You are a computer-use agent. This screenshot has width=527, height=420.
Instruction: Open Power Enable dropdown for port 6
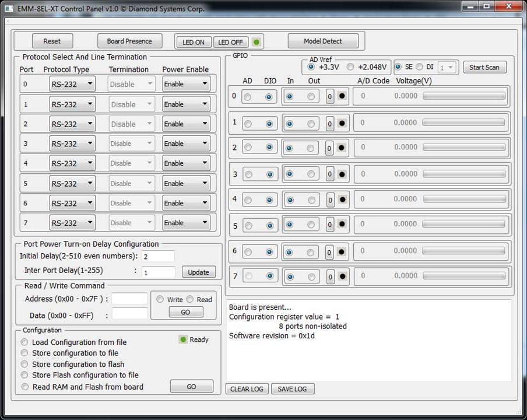coord(186,203)
